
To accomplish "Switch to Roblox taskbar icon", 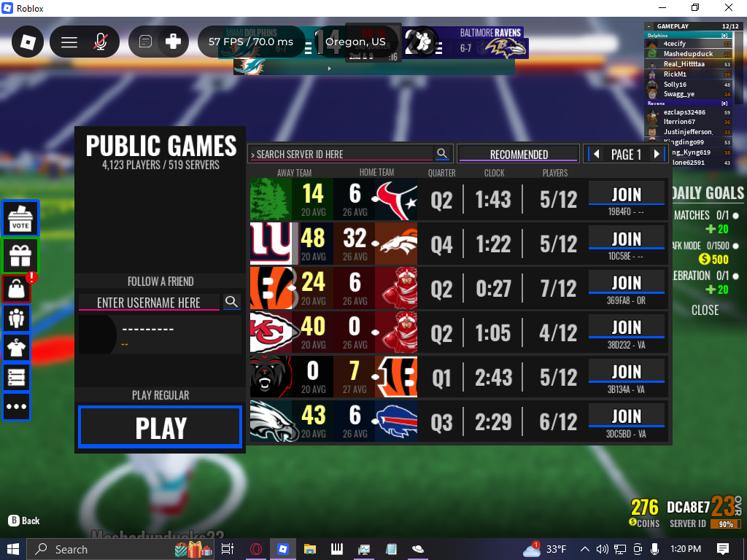I will pyautogui.click(x=283, y=549).
